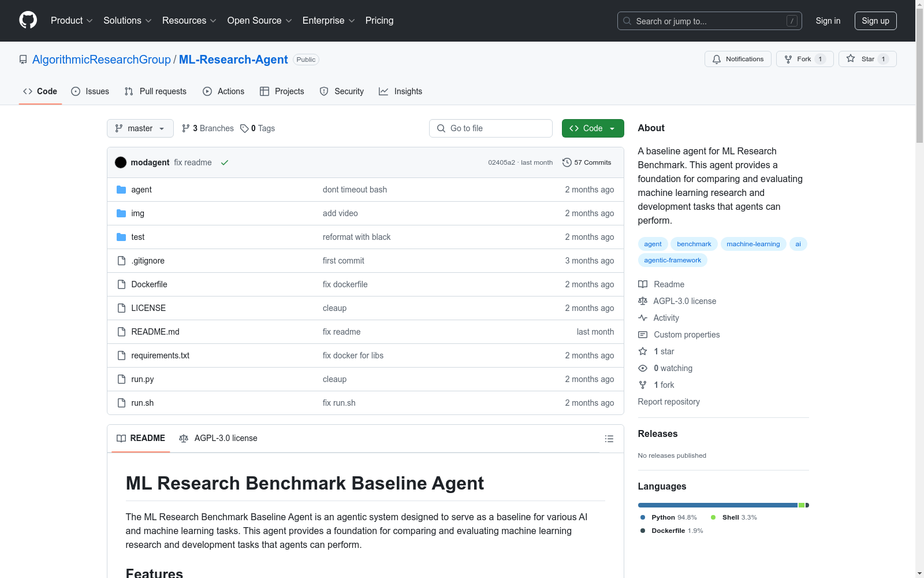
Task: Switch to the Actions tab
Action: 223,91
